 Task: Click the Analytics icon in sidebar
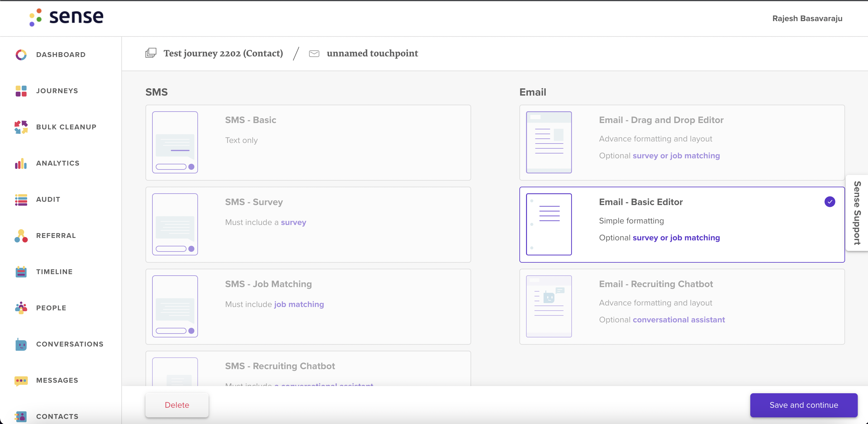point(21,163)
